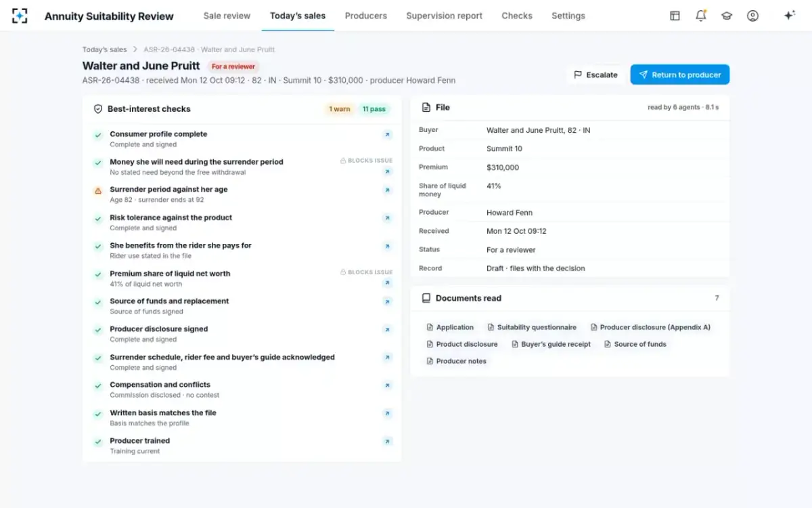Open the training graduation cap icon

click(727, 16)
